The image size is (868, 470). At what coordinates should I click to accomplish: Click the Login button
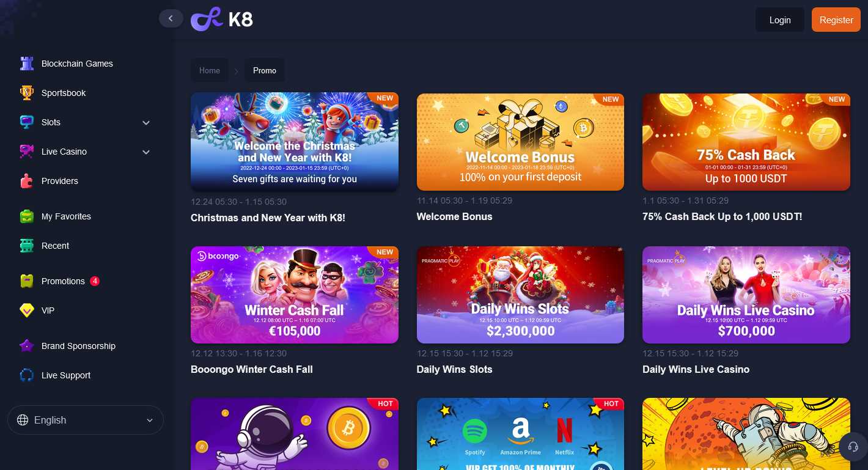(x=780, y=20)
